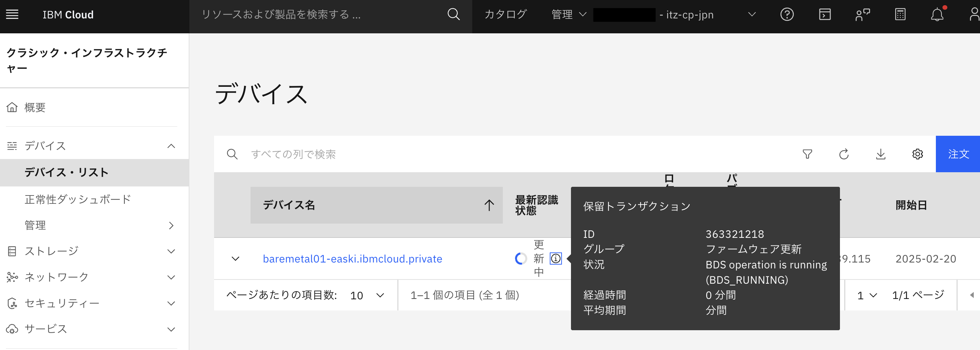
Task: Click the 開始日 column header
Action: coord(911,205)
